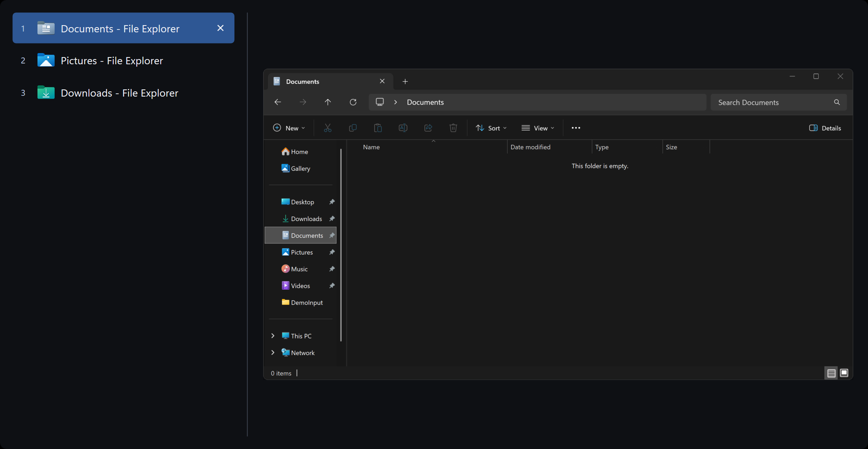Refresh the Documents folder view
Image resolution: width=868 pixels, height=449 pixels.
pos(353,102)
